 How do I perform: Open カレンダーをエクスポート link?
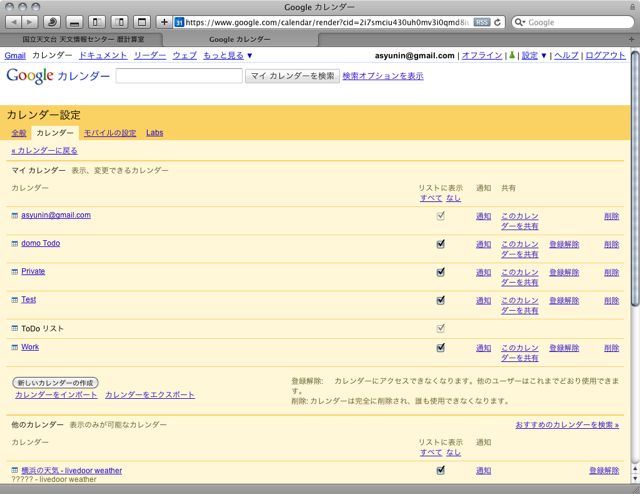[x=150, y=395]
